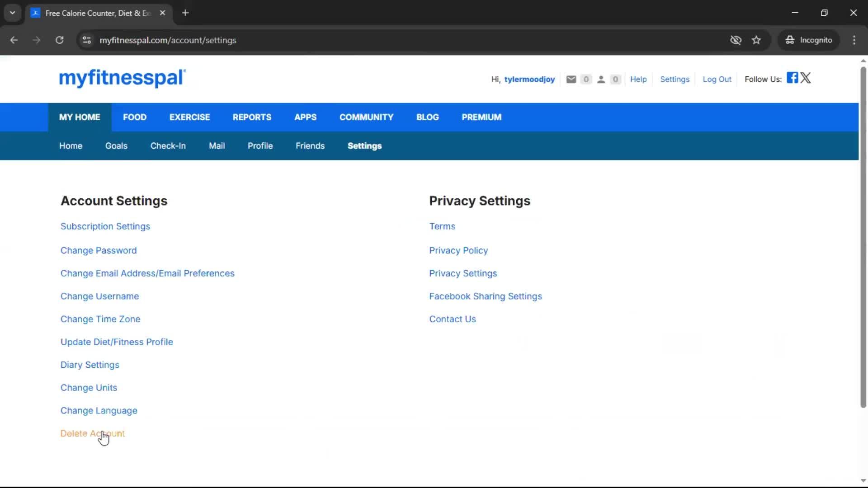Open Chrome three-dot menu
The height and width of the screenshot is (488, 868).
click(854, 40)
